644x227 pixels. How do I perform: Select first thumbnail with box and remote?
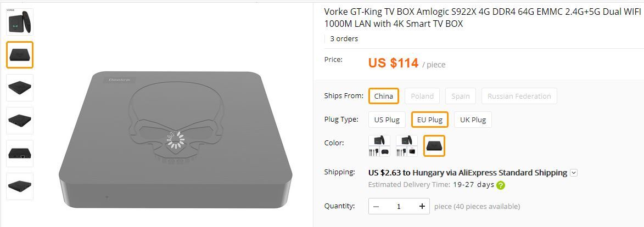click(x=20, y=22)
